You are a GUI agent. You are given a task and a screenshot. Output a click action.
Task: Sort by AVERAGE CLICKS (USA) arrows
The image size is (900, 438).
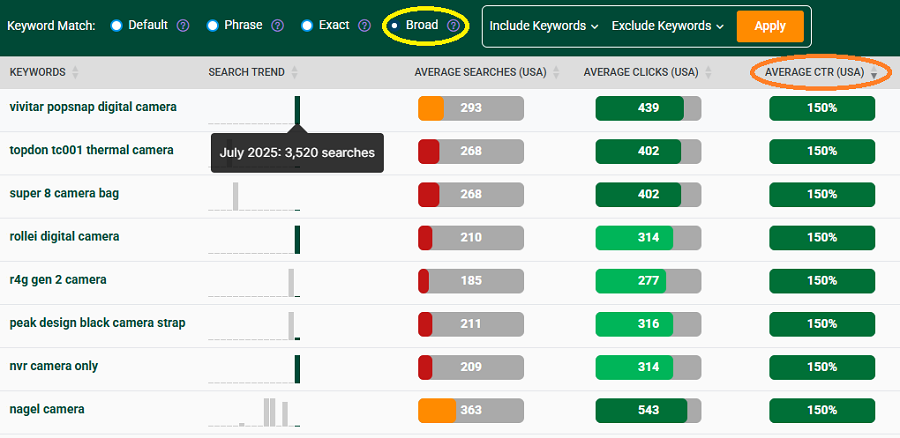point(708,72)
